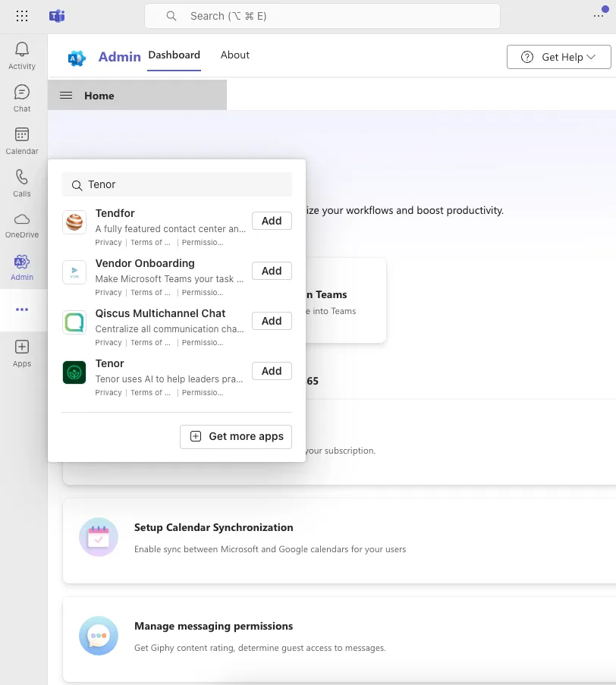Click the Manage messaging permissions icon
616x685 pixels.
99,636
